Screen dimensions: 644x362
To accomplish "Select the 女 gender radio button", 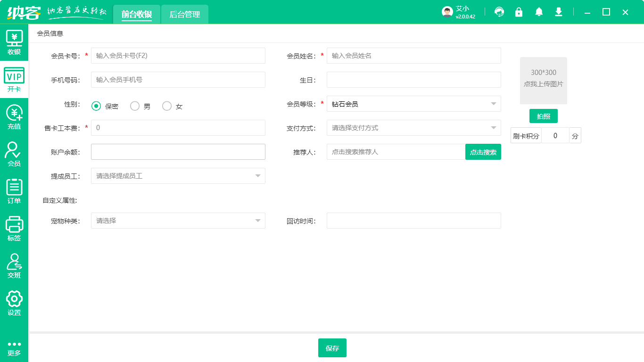I will [x=166, y=106].
